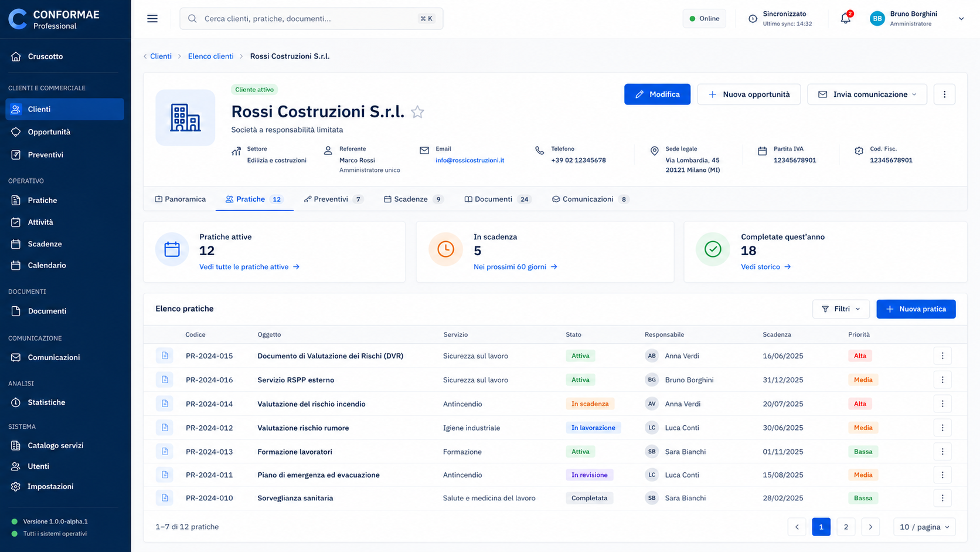Click the Modifica button
This screenshot has height=552, width=980.
tap(657, 94)
